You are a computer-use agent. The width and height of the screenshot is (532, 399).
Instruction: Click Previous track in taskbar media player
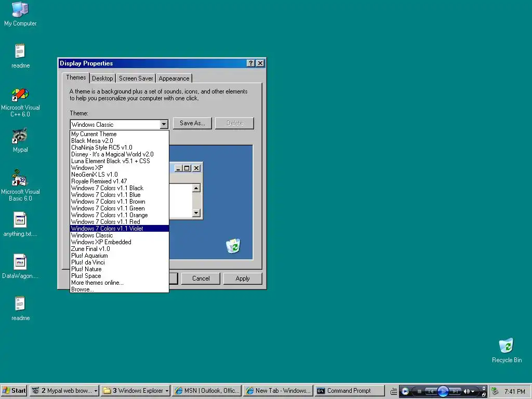point(431,392)
